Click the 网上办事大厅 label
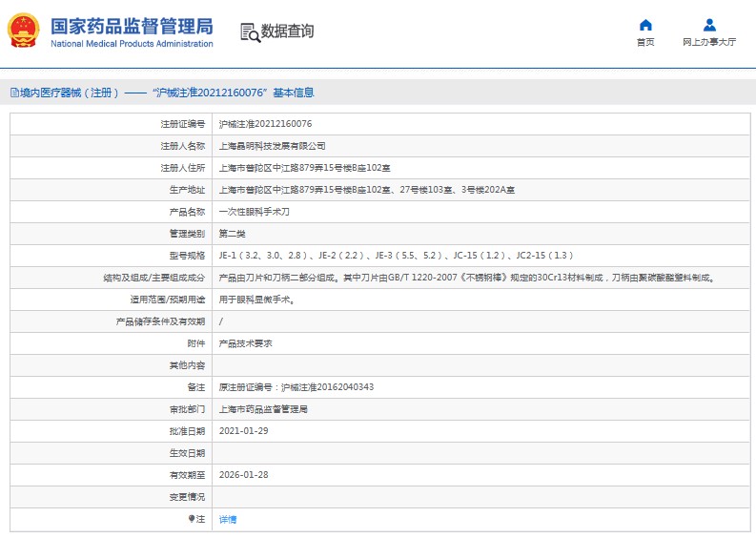Screen dimensions: 756x538 point(709,42)
